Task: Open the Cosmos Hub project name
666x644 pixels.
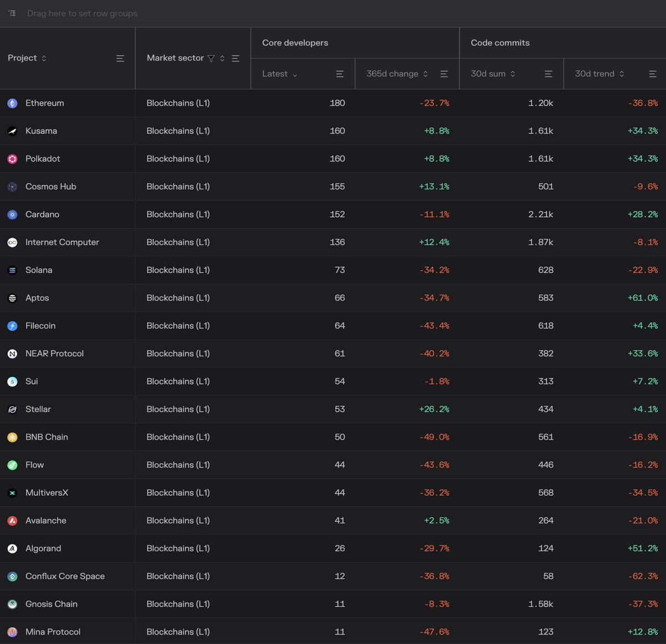Action: [51, 187]
